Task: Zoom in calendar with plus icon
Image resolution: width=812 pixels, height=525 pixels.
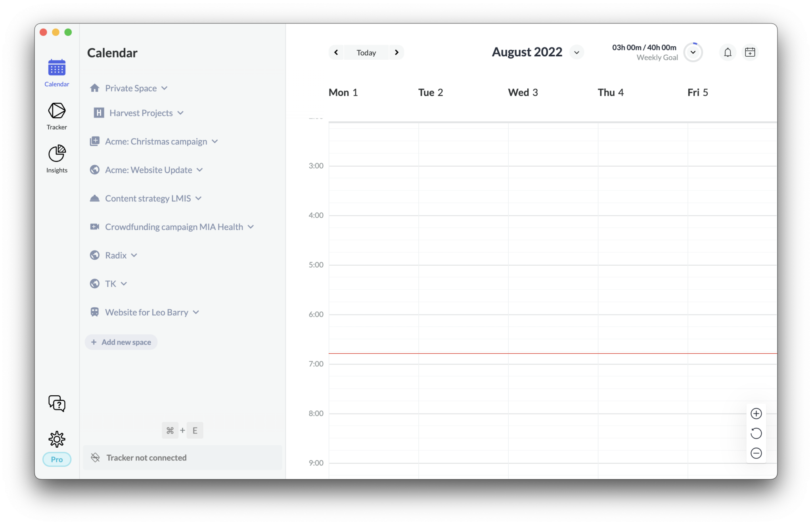Action: tap(756, 414)
